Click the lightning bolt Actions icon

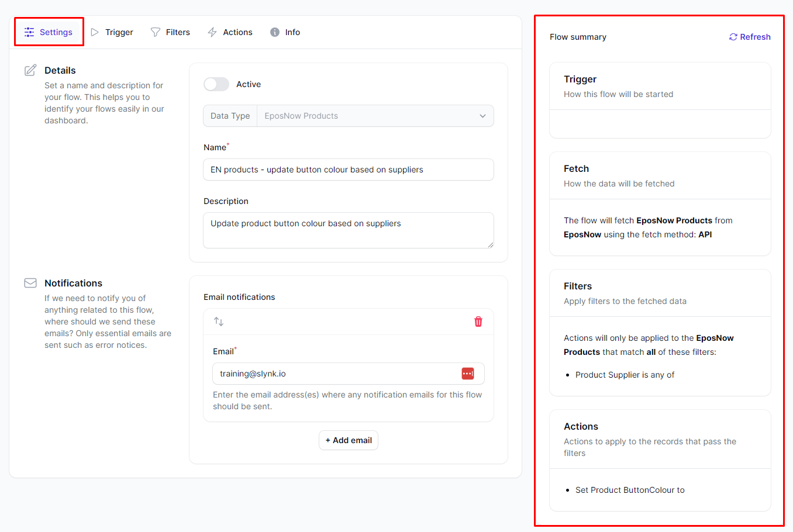[212, 32]
